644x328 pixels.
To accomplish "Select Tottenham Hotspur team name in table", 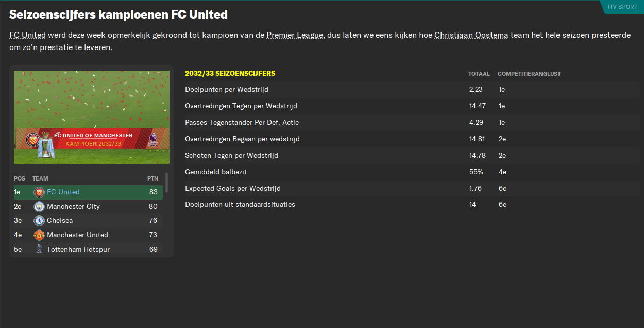I will (x=78, y=250).
